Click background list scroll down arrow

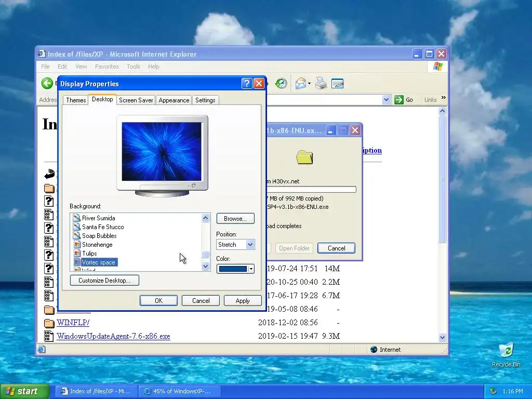pyautogui.click(x=205, y=267)
